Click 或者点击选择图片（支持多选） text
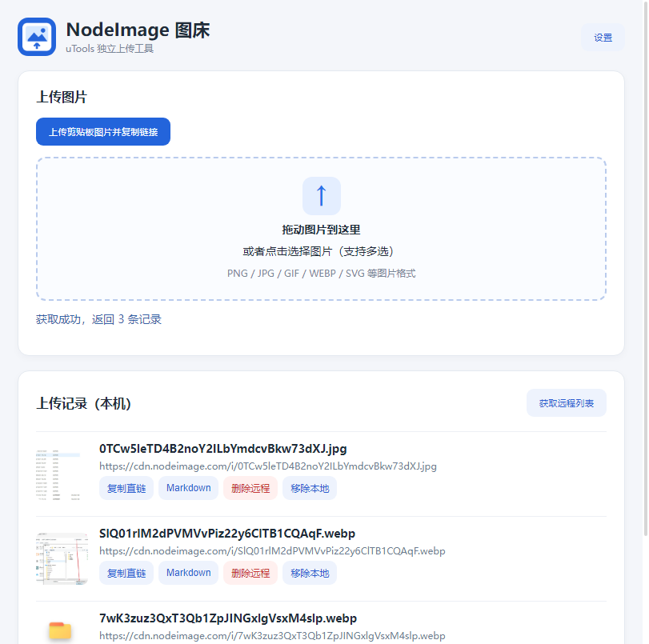Viewport: 649px width, 644px height. (x=318, y=251)
